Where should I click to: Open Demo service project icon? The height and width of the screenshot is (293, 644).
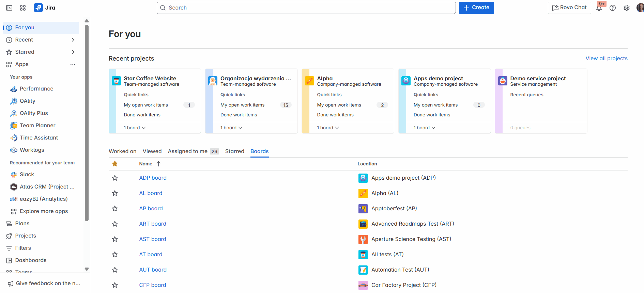pyautogui.click(x=503, y=81)
